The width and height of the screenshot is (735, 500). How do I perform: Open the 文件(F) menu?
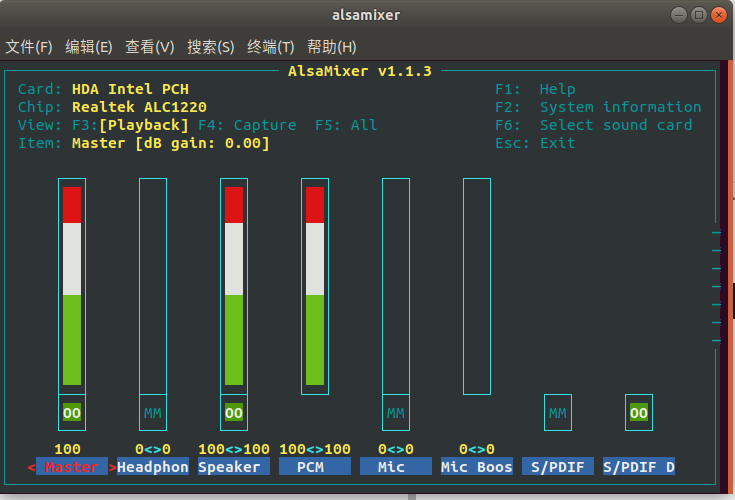tap(29, 47)
